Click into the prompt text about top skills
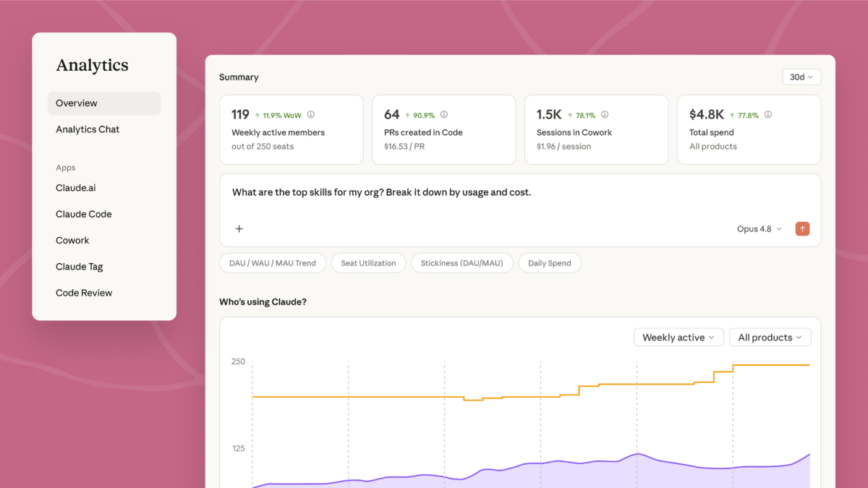 coord(381,192)
